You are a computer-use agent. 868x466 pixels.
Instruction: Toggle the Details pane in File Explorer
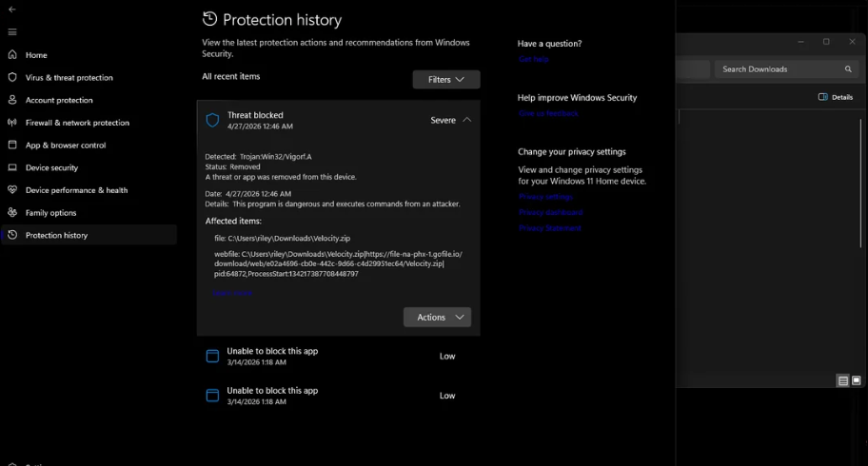coord(836,97)
